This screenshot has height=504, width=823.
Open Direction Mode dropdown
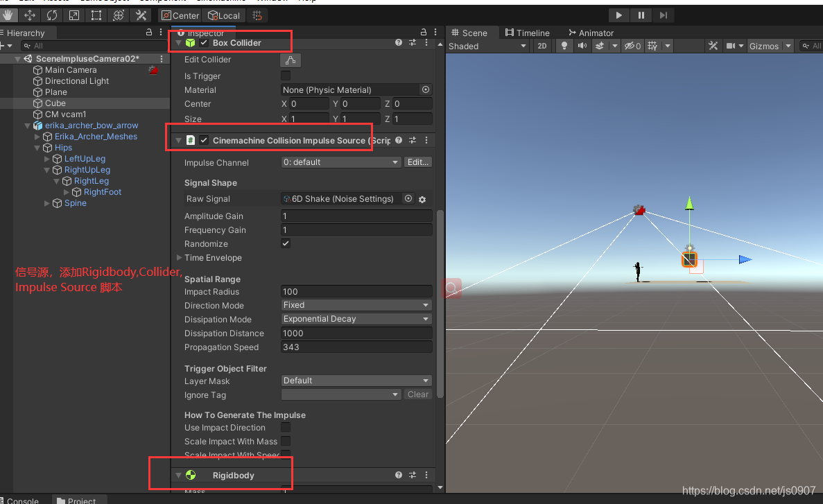click(x=356, y=305)
